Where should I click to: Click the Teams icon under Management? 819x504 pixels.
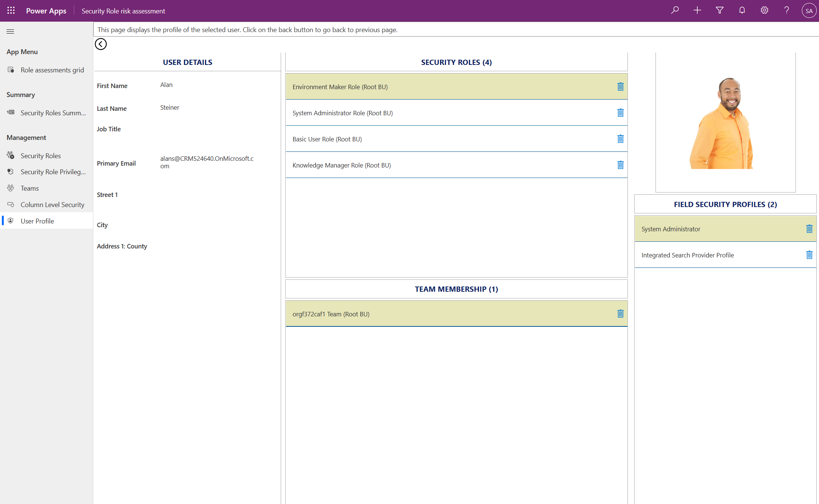pyautogui.click(x=10, y=188)
